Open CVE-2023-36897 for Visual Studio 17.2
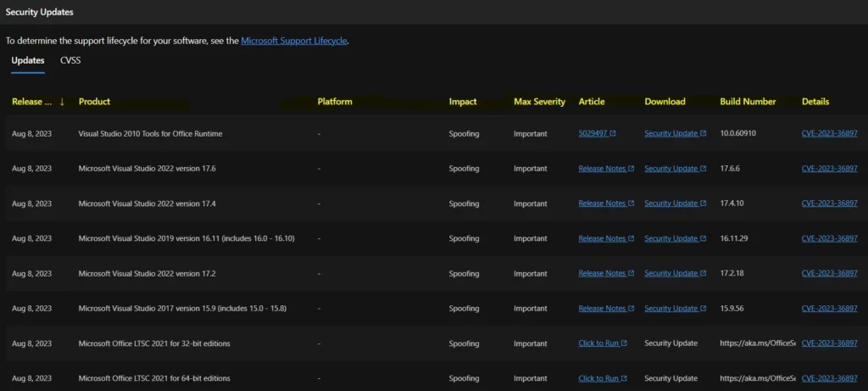Viewport: 868px width, 391px height. point(829,273)
